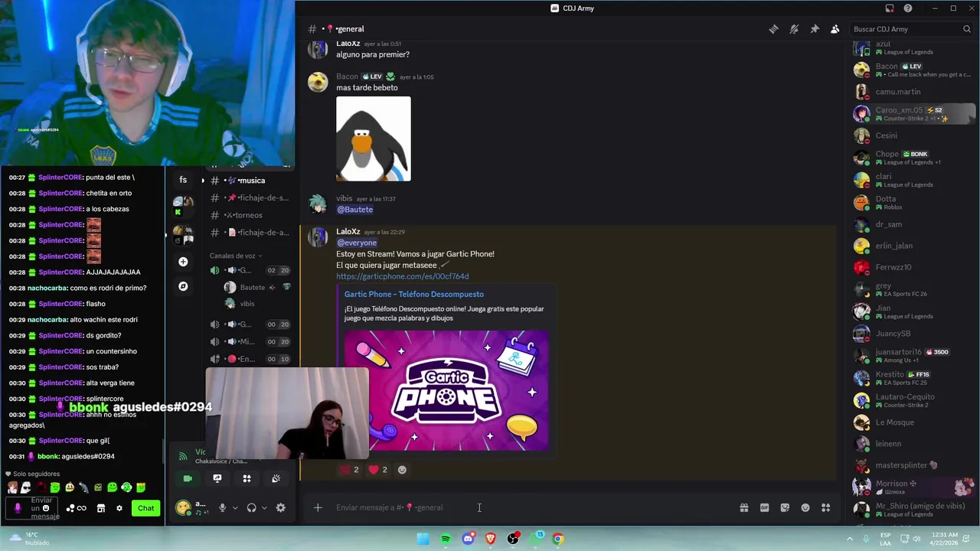Open the headphone output options dropdown arrow
The height and width of the screenshot is (551, 980).
click(x=264, y=507)
